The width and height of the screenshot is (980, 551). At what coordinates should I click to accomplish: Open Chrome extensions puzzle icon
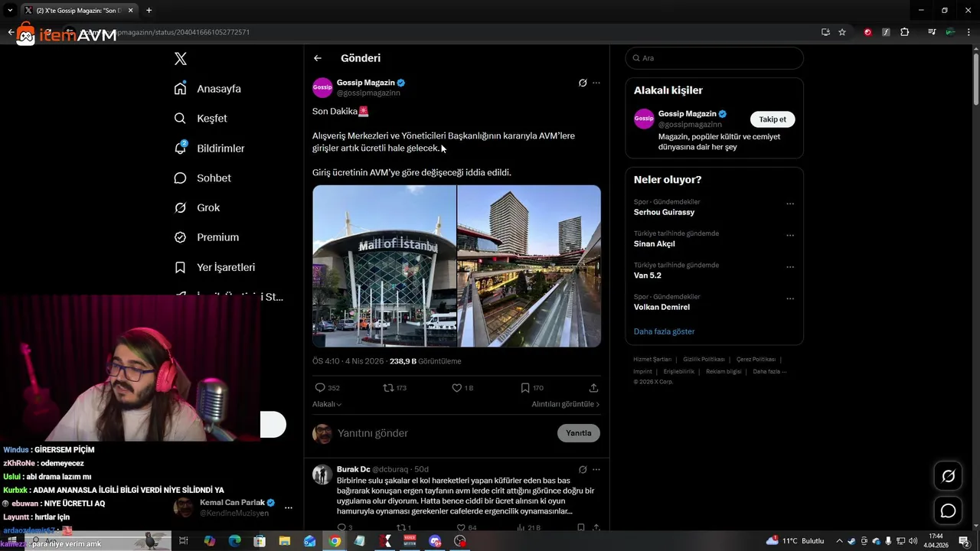click(x=905, y=32)
